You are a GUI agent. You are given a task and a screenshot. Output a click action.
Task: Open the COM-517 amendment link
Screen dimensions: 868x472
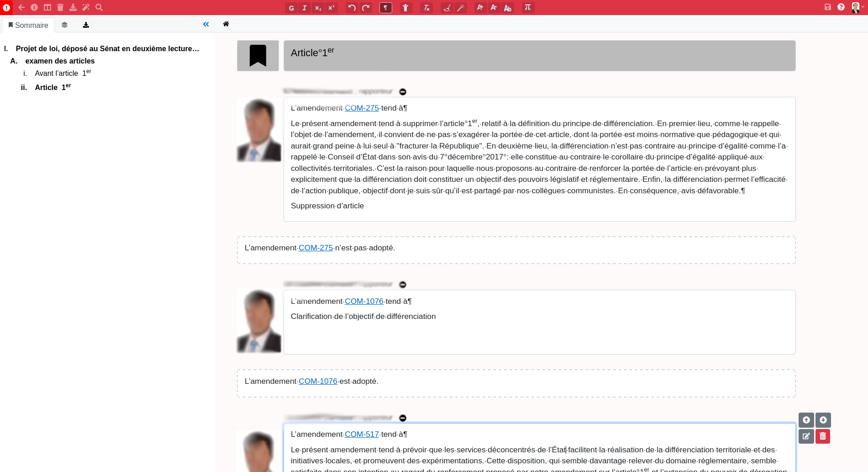362,435
